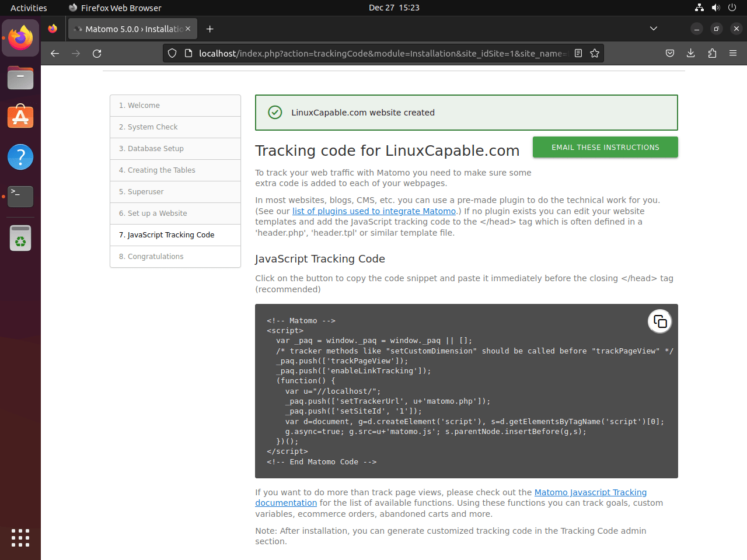Click the LinuxCapable.com website created notice

click(466, 113)
